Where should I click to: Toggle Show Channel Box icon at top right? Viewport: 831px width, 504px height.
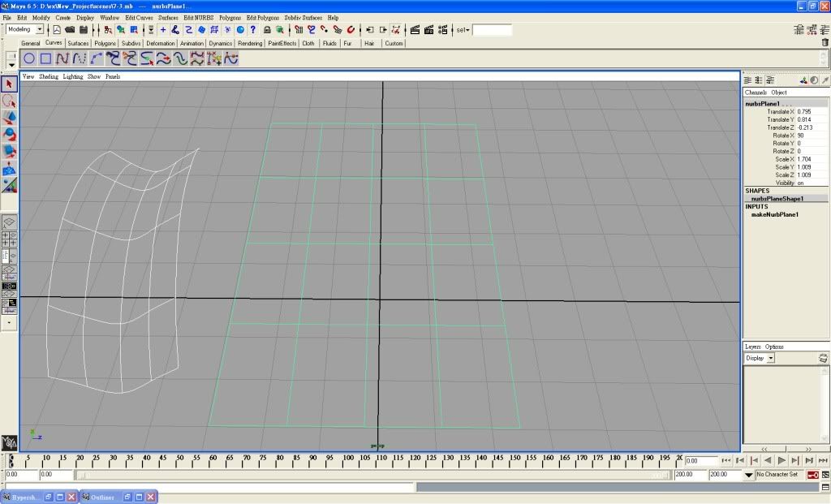tap(825, 30)
